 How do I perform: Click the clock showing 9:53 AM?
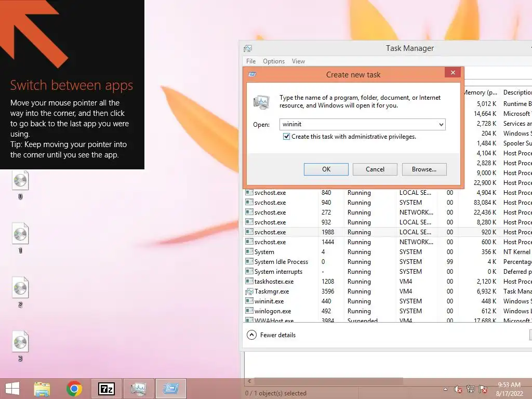[x=509, y=385]
